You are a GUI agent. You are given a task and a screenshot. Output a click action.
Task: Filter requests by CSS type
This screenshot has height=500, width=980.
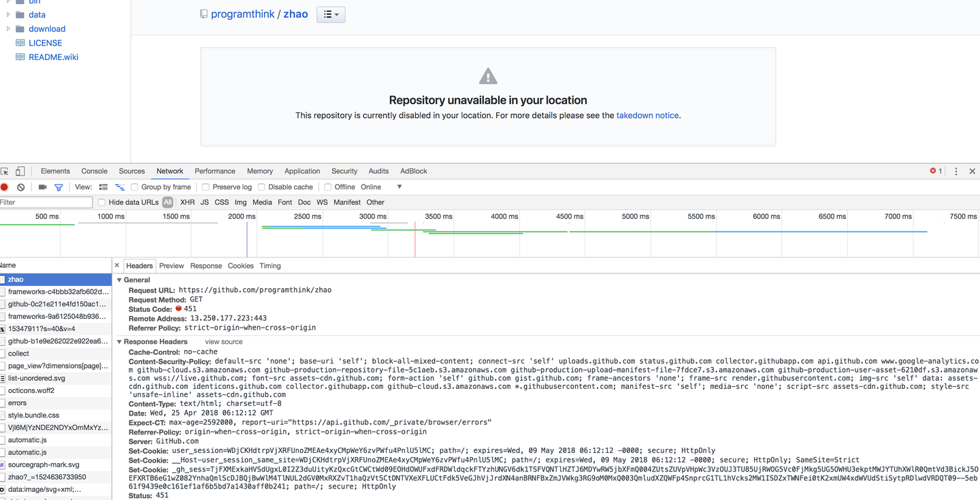(x=222, y=202)
